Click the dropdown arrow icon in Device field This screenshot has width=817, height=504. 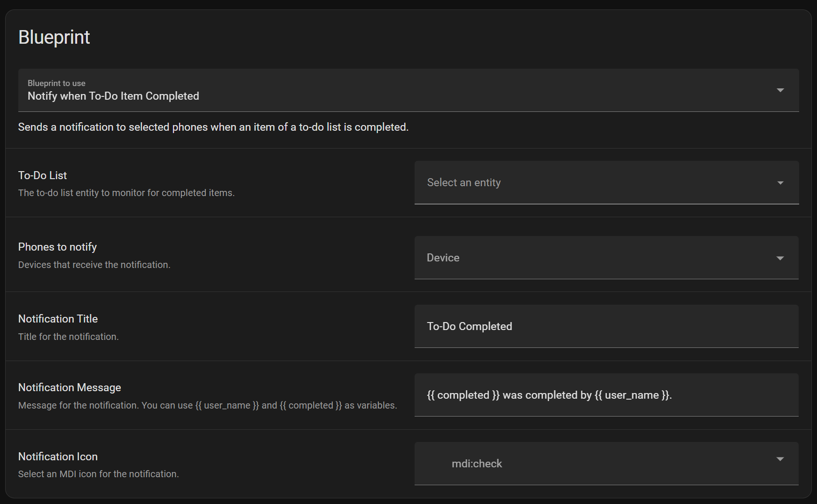[780, 258]
